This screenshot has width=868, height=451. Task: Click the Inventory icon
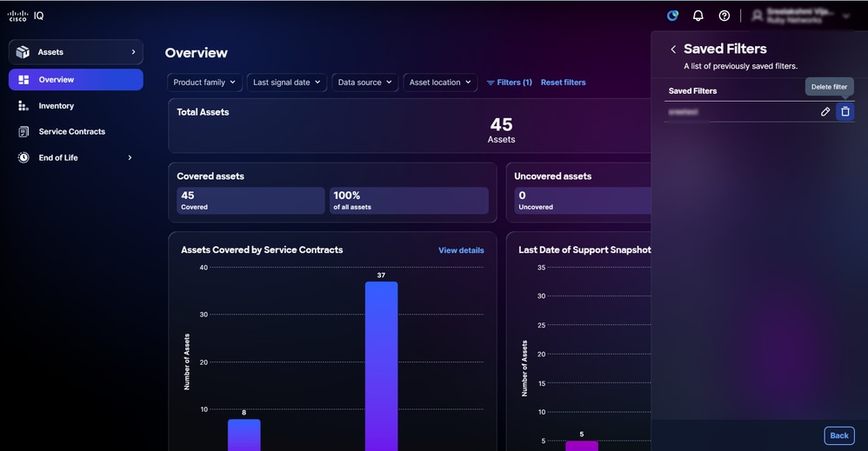(x=23, y=106)
